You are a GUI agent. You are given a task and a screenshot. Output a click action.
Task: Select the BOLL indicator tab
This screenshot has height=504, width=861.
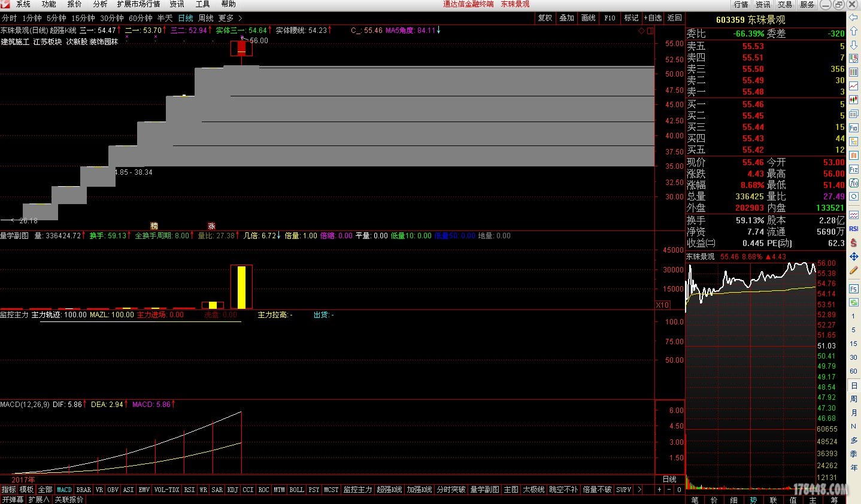coord(296,490)
